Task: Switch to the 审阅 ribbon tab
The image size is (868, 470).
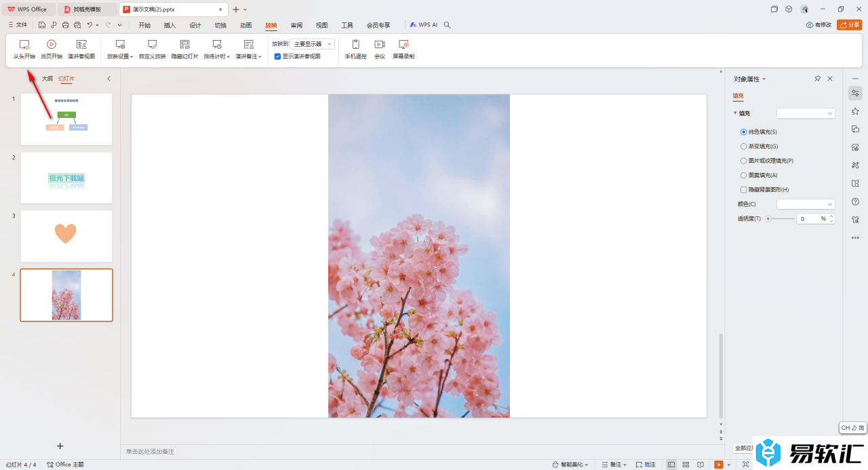Action: [x=296, y=25]
